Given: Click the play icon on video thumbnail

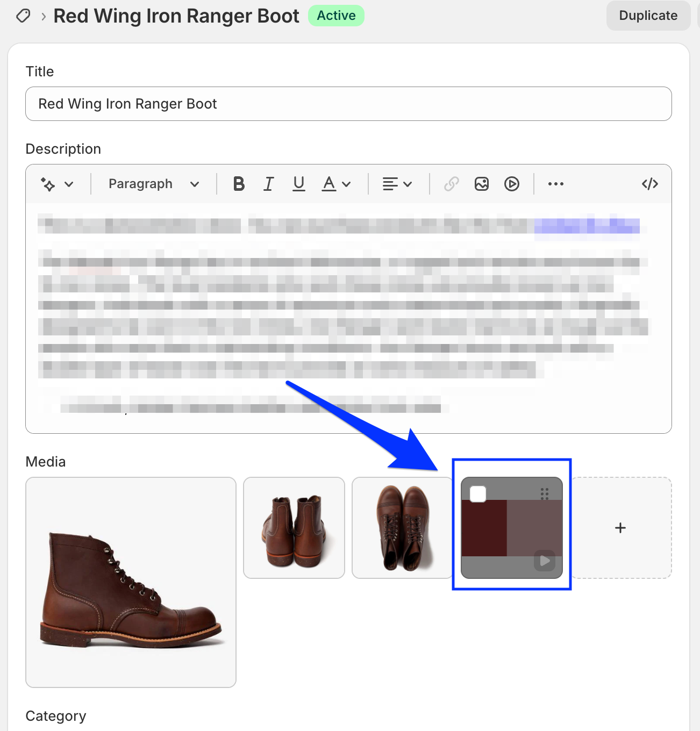Looking at the screenshot, I should pos(545,561).
